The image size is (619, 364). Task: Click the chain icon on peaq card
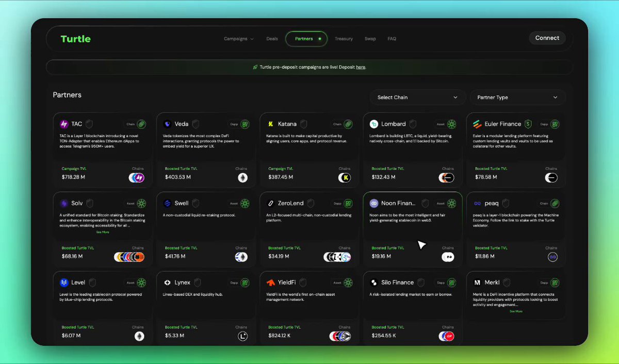pos(552,257)
